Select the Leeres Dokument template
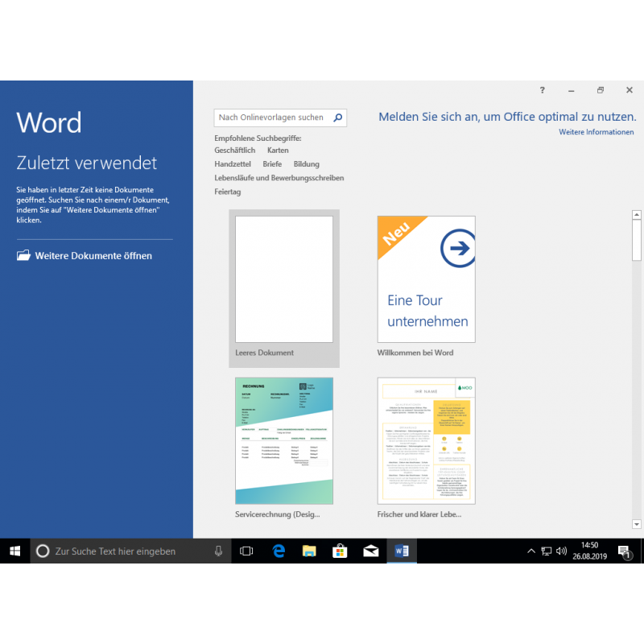This screenshot has width=644, height=644. (283, 280)
